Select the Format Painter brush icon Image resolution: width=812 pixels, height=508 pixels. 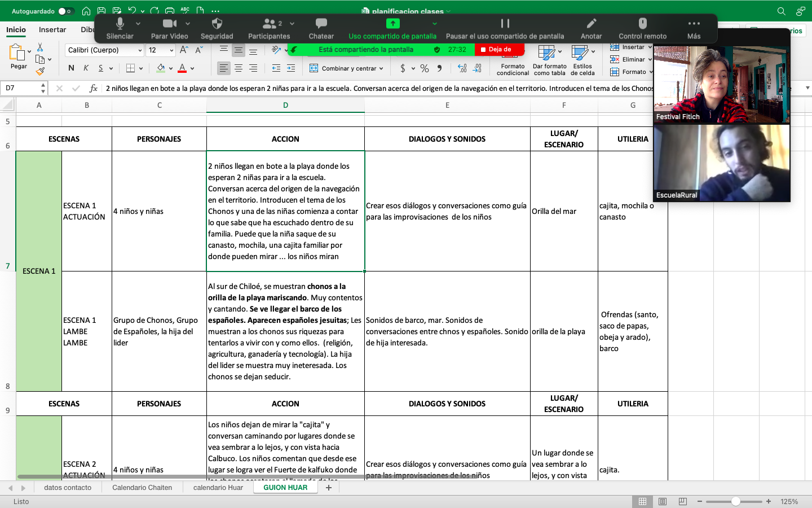(x=40, y=71)
